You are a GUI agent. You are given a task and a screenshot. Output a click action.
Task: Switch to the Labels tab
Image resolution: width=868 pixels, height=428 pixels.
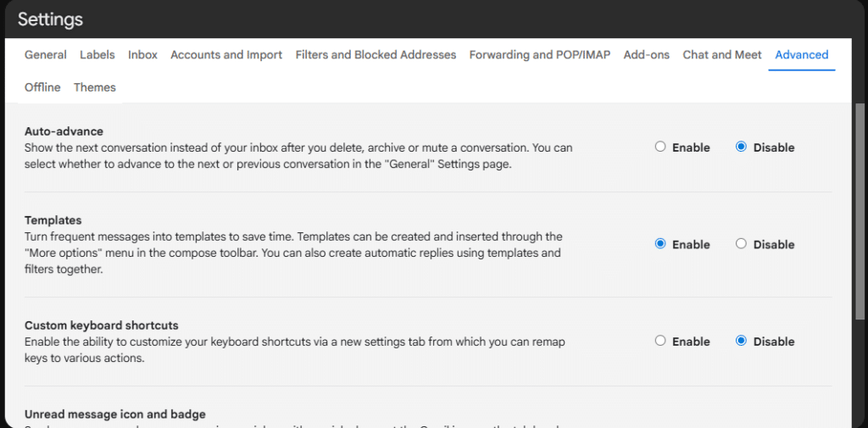97,55
